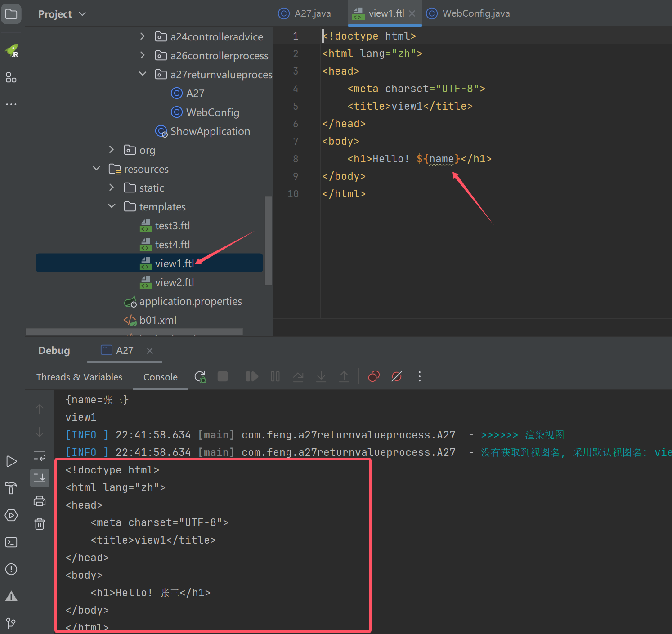672x634 pixels.
Task: Open the Run tool window icon
Action: pyautogui.click(x=11, y=461)
